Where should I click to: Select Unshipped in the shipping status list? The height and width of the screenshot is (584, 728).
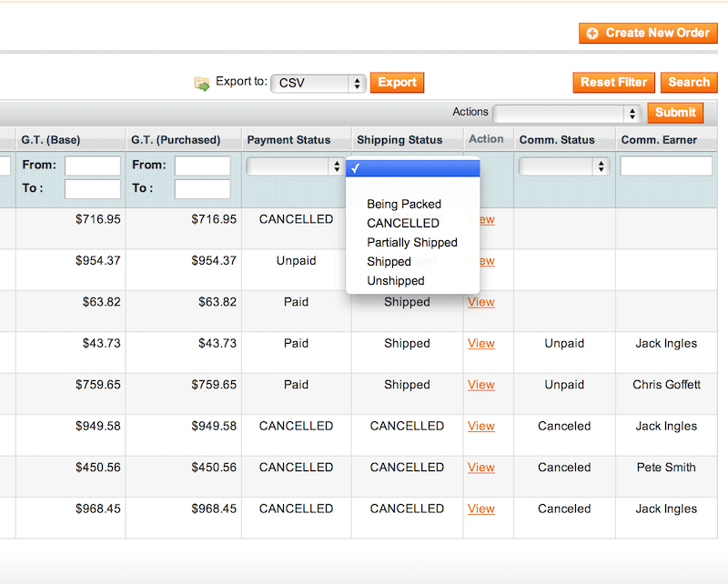pyautogui.click(x=396, y=280)
